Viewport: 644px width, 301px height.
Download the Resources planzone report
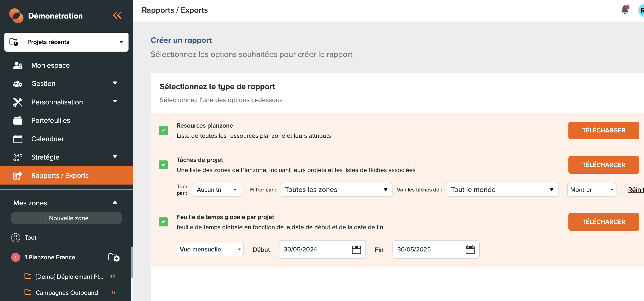click(x=604, y=130)
